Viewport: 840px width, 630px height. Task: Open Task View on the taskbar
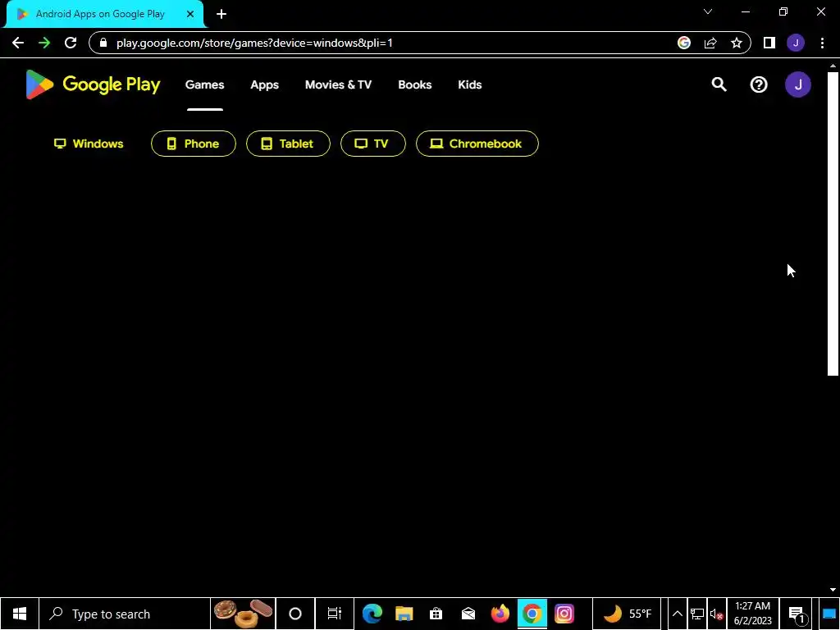[x=335, y=614]
